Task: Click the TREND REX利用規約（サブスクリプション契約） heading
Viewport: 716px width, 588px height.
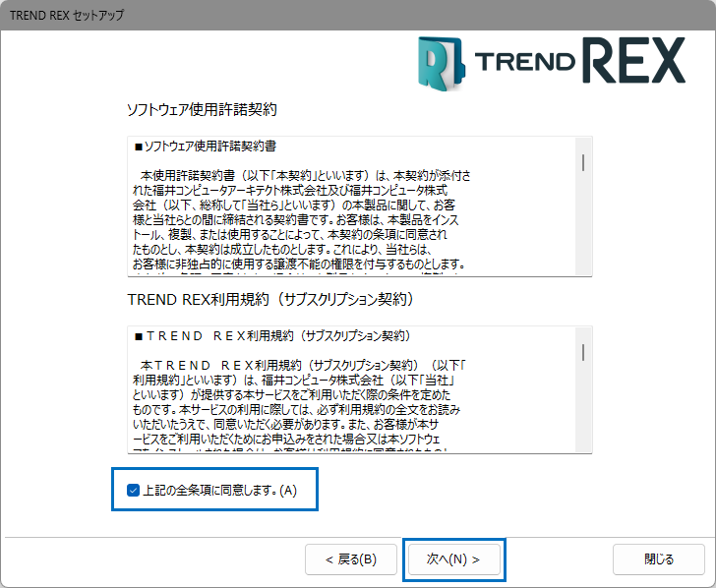Action: 270,300
